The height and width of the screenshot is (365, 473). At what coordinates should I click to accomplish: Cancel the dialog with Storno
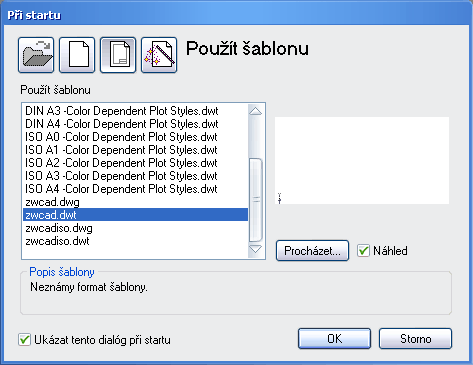pos(415,339)
